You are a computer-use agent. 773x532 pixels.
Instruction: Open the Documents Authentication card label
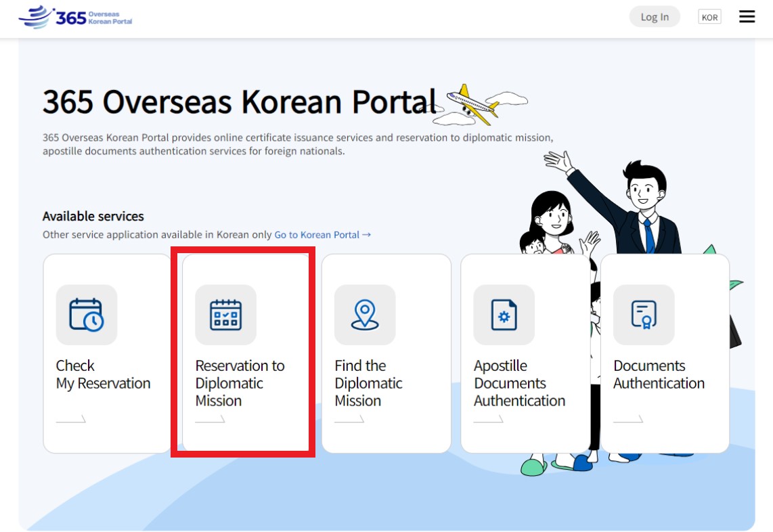[x=659, y=374]
